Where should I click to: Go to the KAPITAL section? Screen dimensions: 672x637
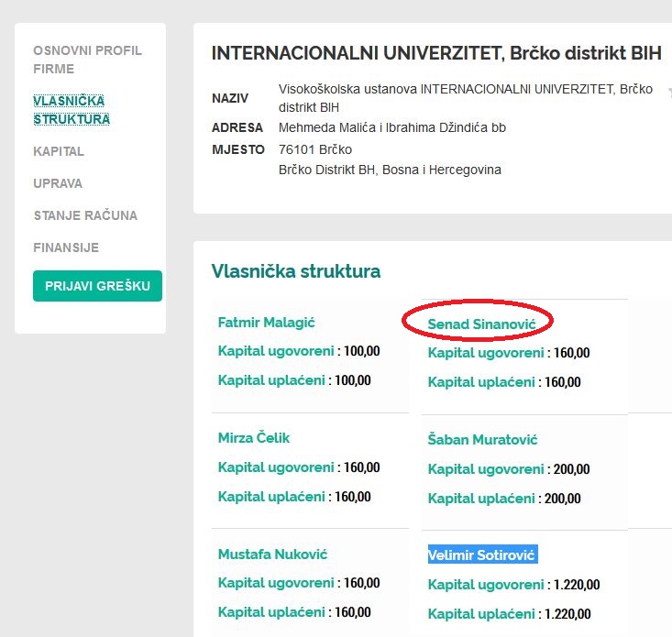[59, 151]
